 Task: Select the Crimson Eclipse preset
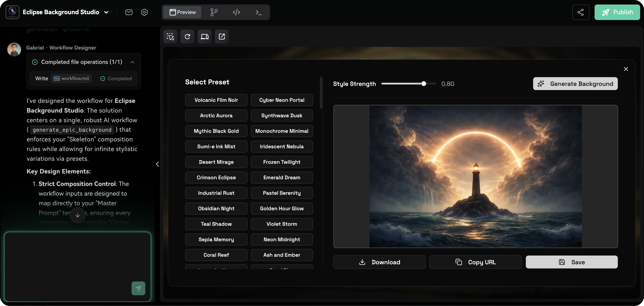pyautogui.click(x=216, y=177)
